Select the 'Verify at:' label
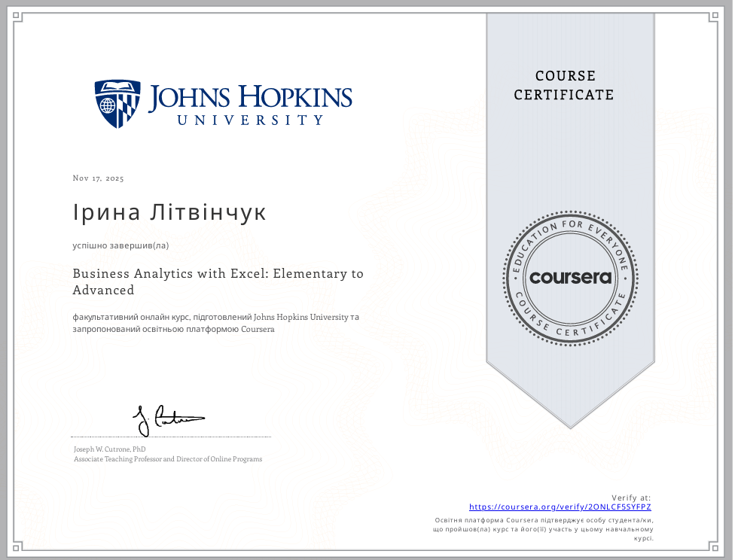Screen dimensions: 735x560 point(631,498)
